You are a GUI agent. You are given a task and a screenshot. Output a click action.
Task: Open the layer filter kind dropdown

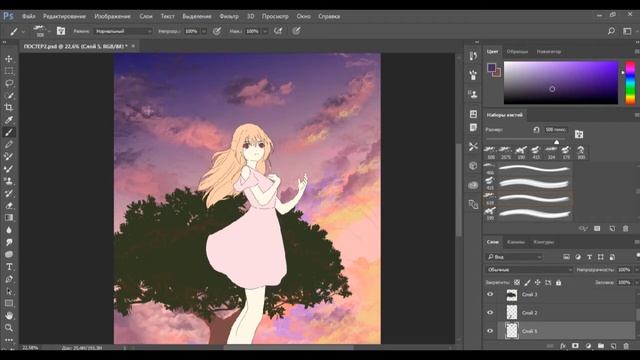point(514,257)
